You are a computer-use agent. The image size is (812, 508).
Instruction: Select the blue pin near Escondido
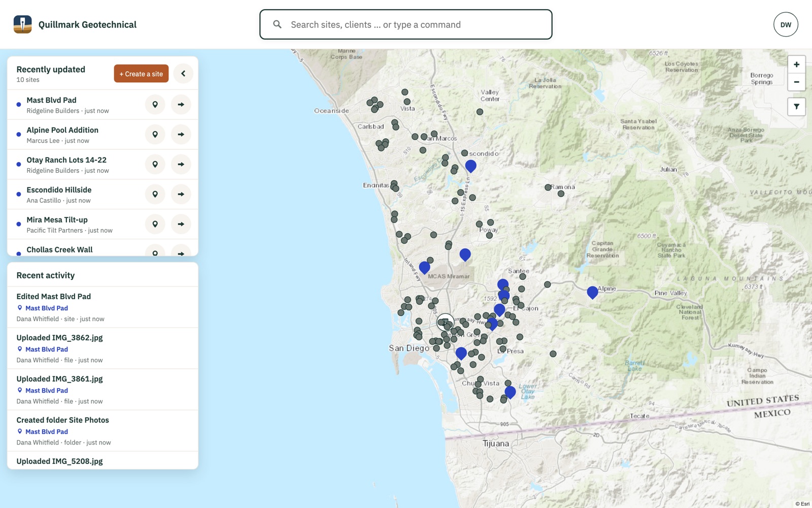[x=470, y=166]
